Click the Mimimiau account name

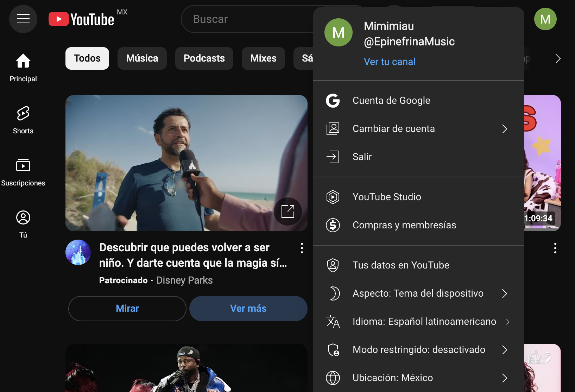[x=389, y=26]
